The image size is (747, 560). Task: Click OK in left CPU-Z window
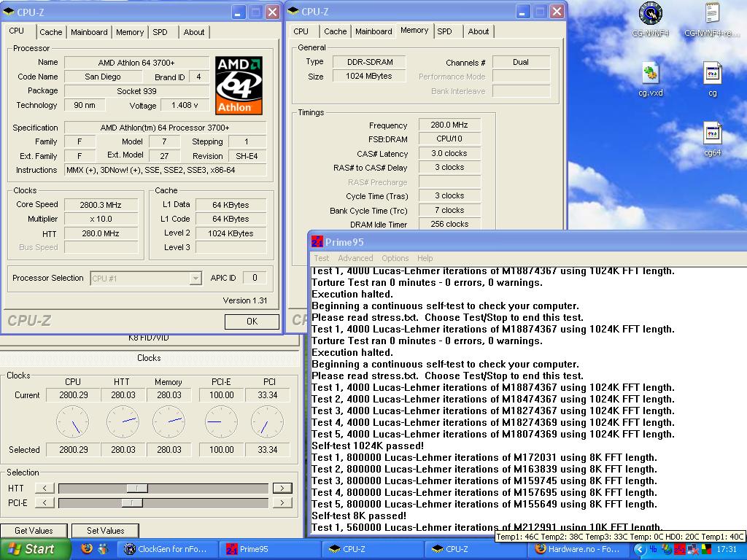pyautogui.click(x=252, y=322)
